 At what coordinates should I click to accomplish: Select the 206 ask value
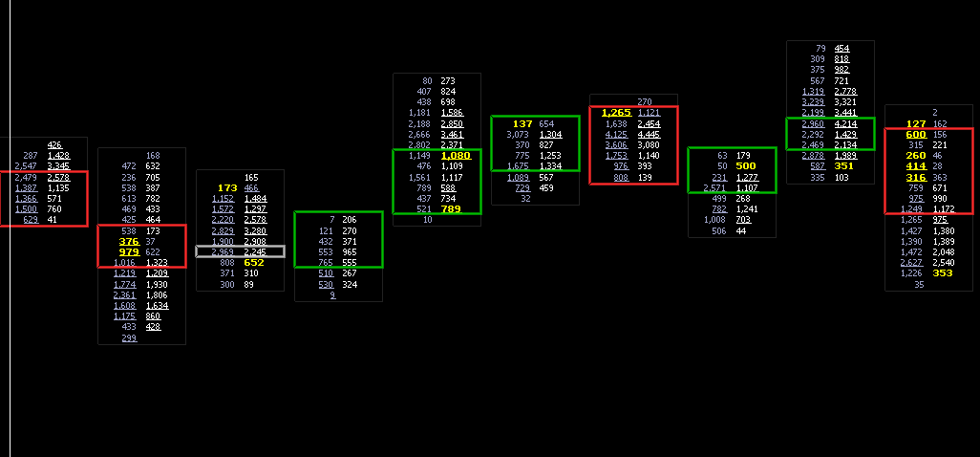point(350,220)
